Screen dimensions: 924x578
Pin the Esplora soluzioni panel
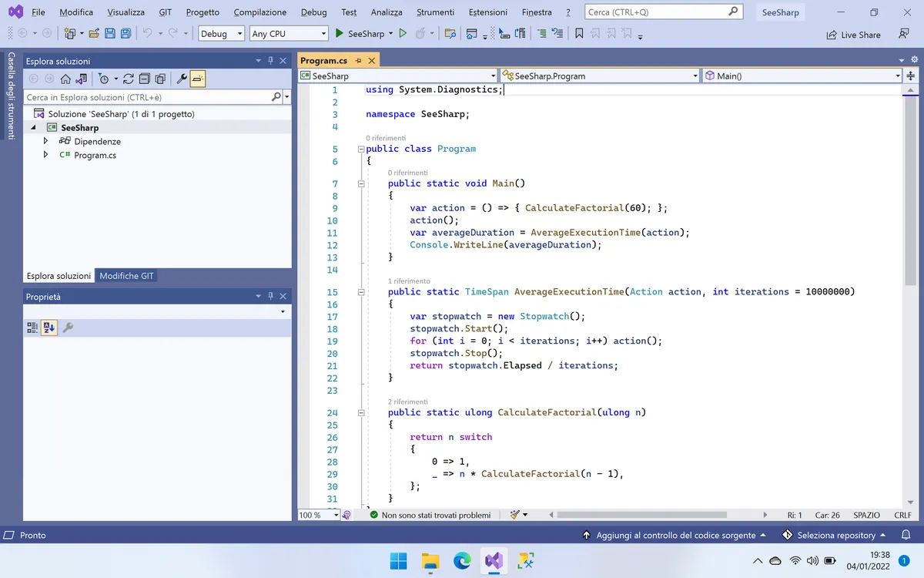click(x=270, y=61)
